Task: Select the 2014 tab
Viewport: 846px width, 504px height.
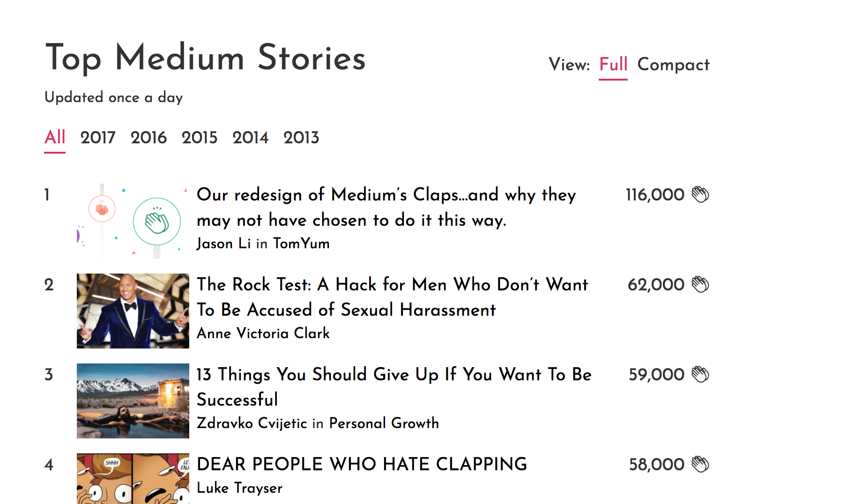Action: coord(251,137)
